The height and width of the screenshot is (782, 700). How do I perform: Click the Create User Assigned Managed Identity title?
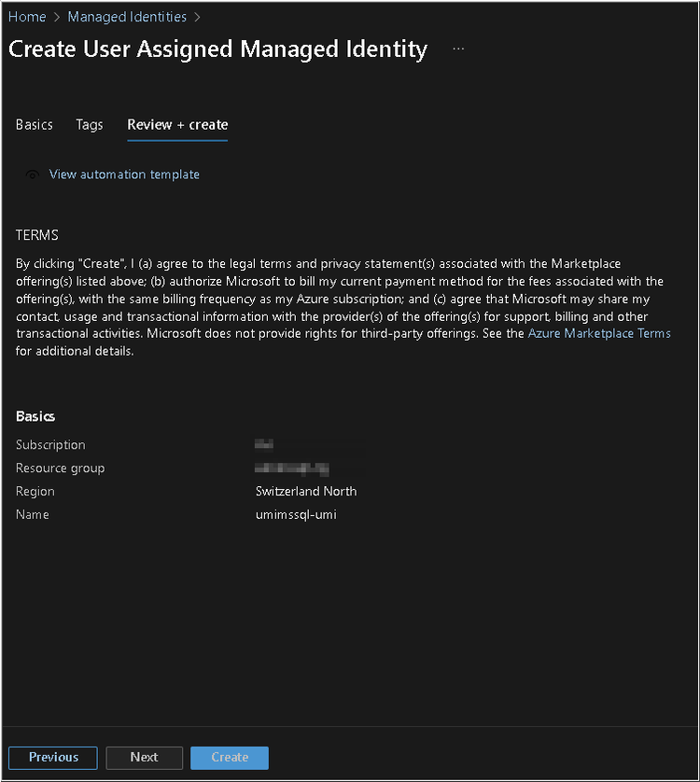[218, 49]
